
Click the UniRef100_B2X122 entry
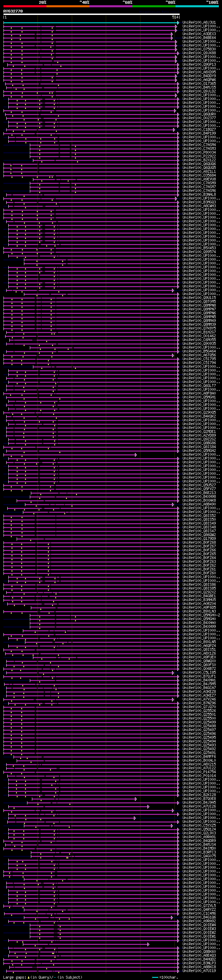pos(199,160)
